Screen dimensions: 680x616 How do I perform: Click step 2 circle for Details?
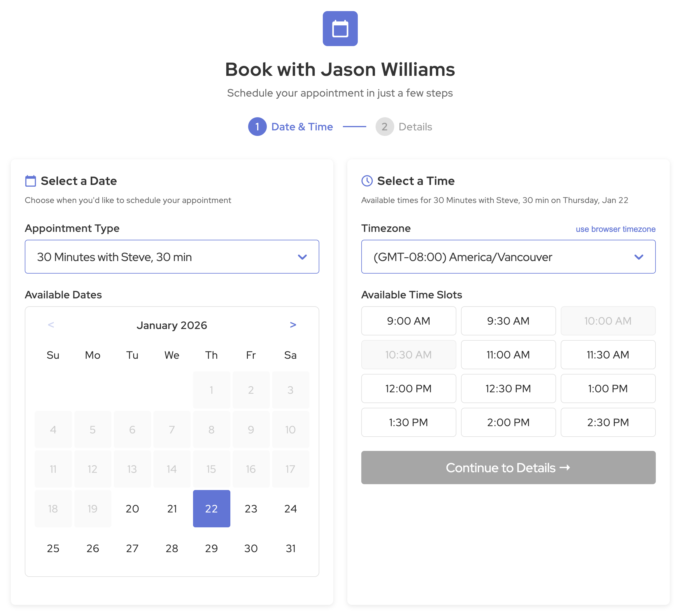point(384,127)
